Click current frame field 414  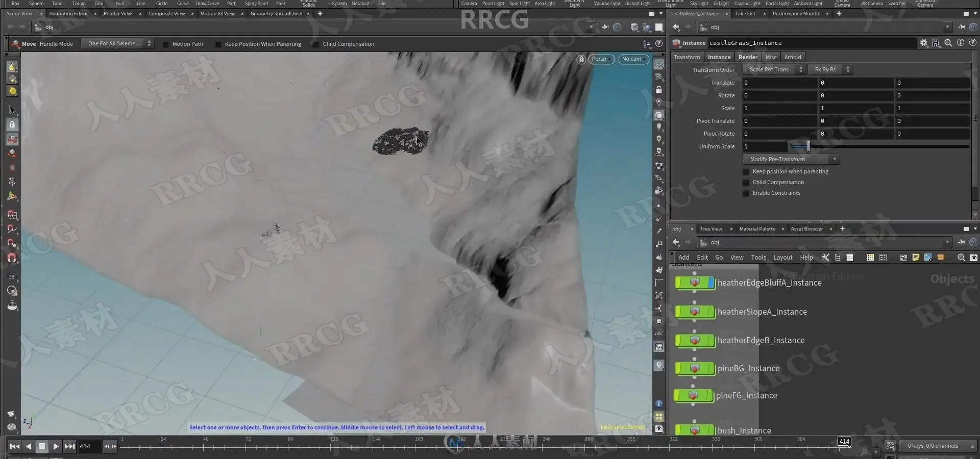[x=89, y=446]
